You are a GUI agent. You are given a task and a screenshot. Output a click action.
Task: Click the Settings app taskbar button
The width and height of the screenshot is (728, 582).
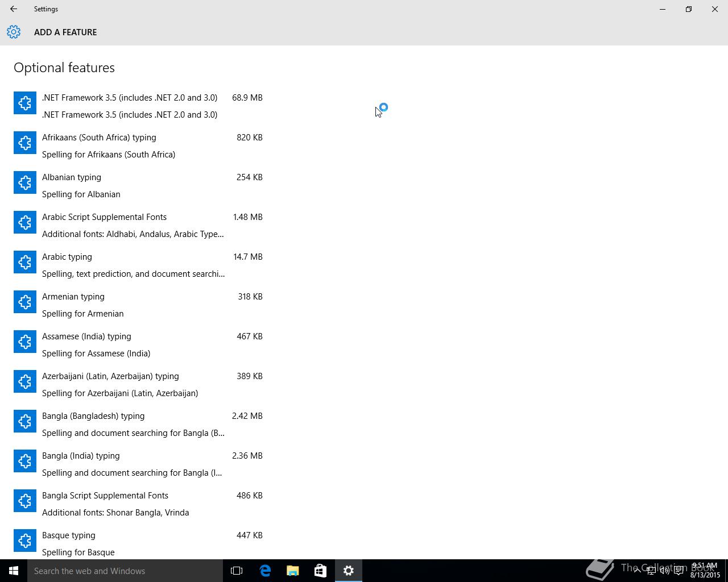click(349, 571)
